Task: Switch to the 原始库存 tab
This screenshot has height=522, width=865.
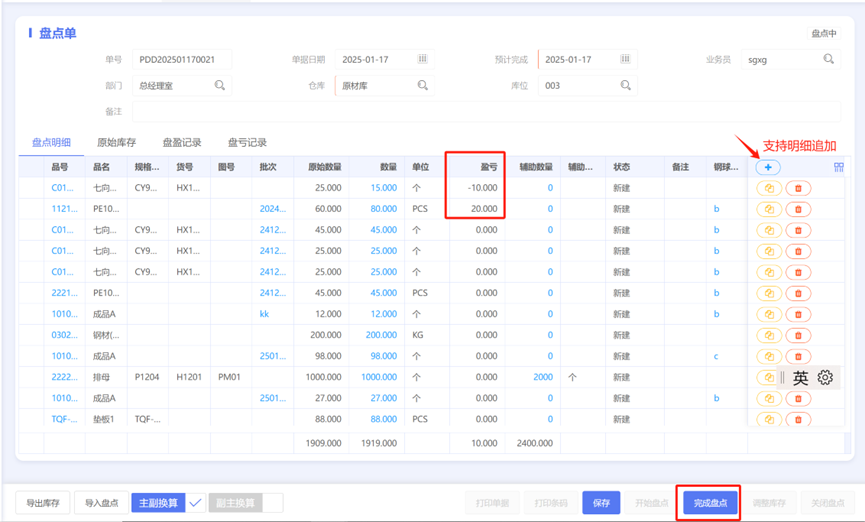Action: pos(116,142)
